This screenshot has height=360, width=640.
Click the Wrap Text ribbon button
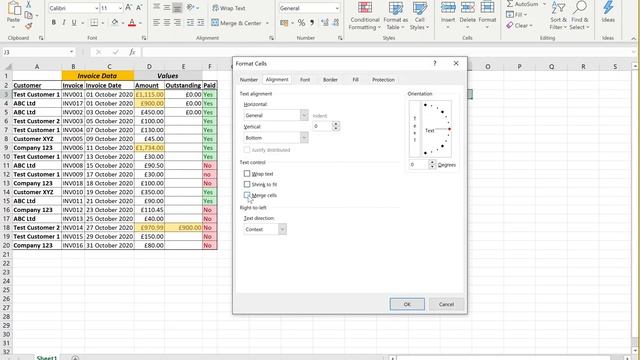[x=229, y=8]
